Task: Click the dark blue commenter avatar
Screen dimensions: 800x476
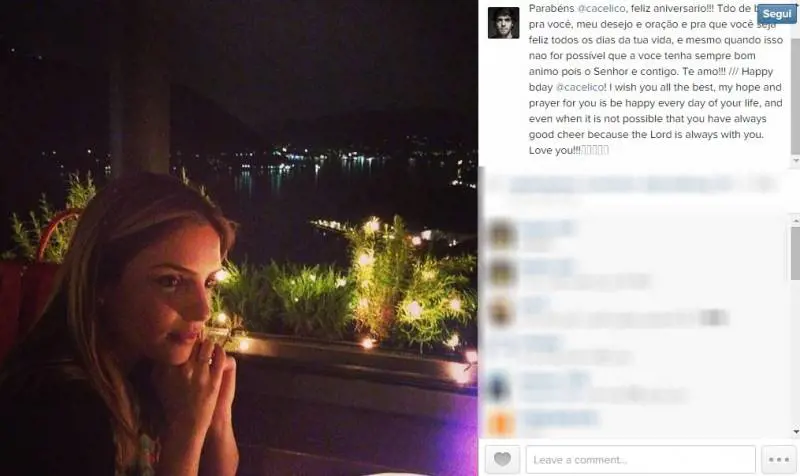Action: coord(498,386)
